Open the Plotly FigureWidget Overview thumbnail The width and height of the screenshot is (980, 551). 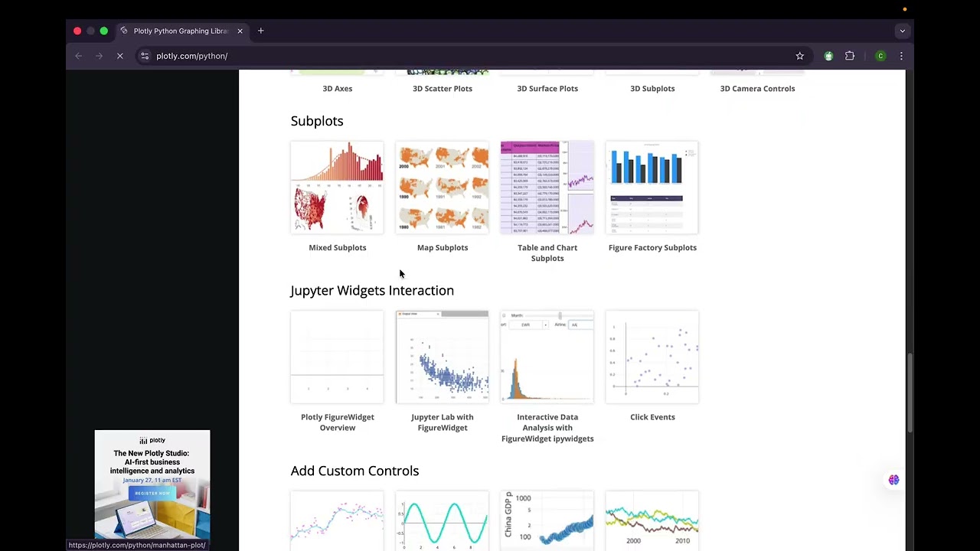click(x=337, y=357)
